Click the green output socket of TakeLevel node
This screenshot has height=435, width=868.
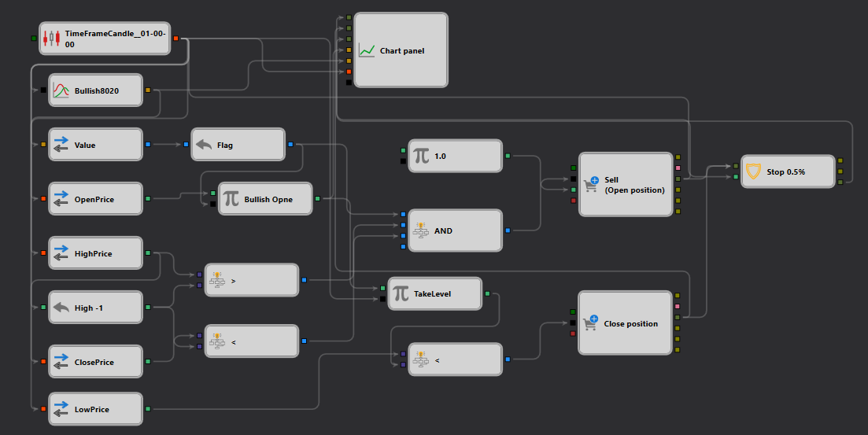[487, 293]
